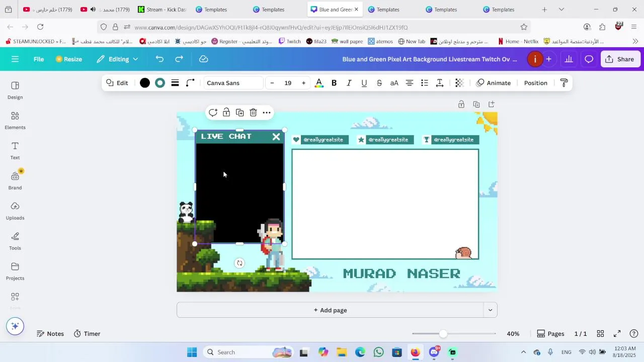The width and height of the screenshot is (644, 362).
Task: Decrease the font size
Action: pyautogui.click(x=272, y=83)
